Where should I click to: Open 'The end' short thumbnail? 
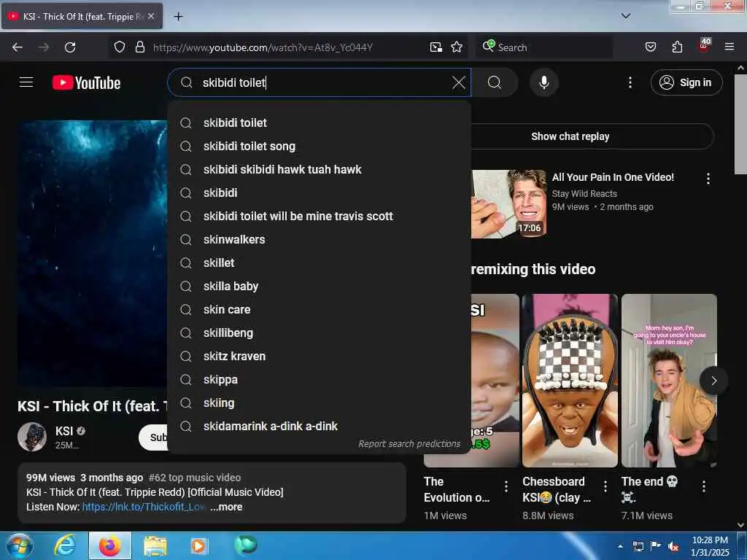click(669, 381)
